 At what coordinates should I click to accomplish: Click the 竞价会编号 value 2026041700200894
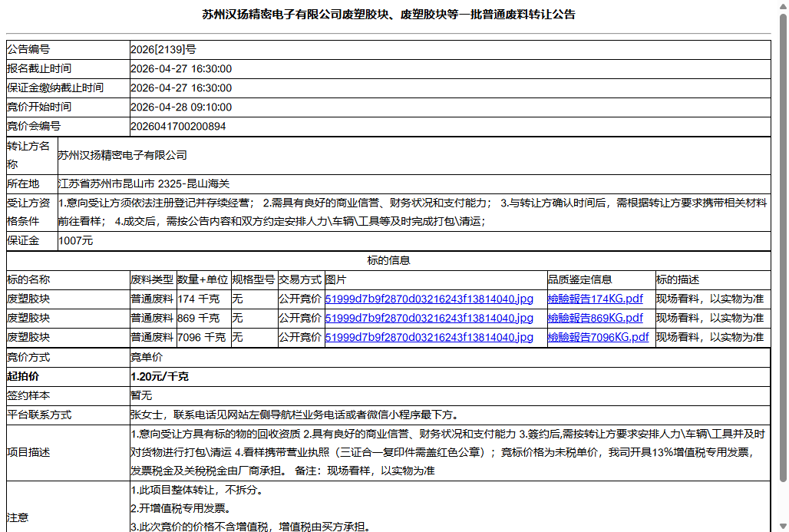pyautogui.click(x=178, y=126)
